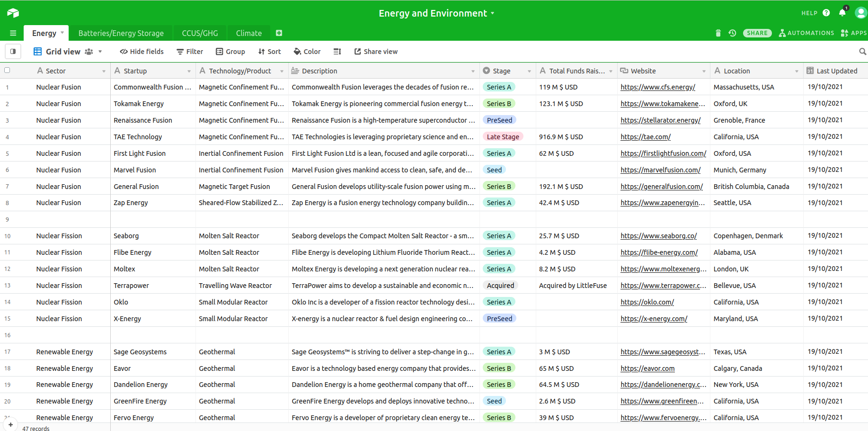868x431 pixels.
Task: Select the Energy tab
Action: click(x=44, y=33)
